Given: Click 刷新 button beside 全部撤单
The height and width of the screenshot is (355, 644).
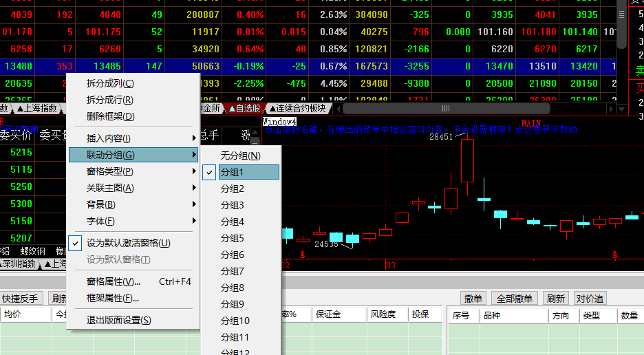Looking at the screenshot, I should (556, 299).
